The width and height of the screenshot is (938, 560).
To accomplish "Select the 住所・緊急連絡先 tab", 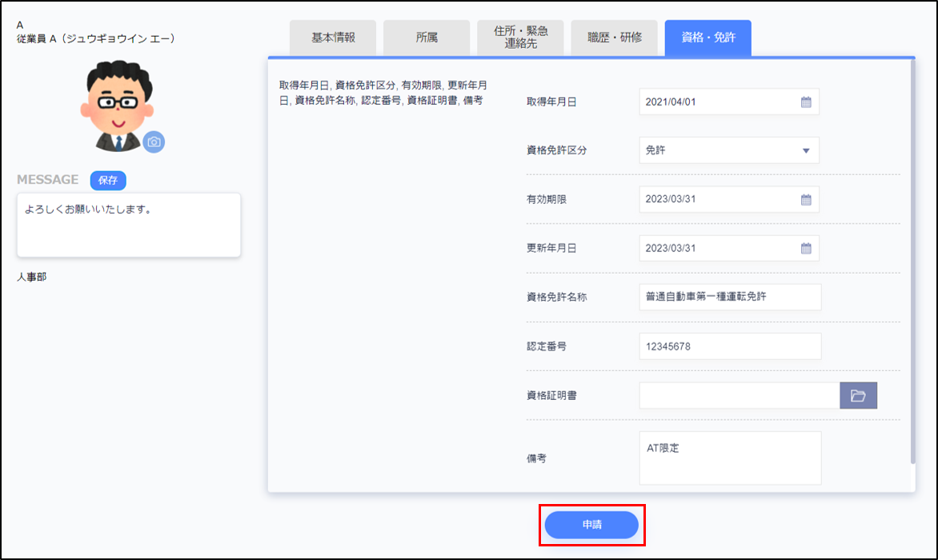I will click(x=520, y=38).
